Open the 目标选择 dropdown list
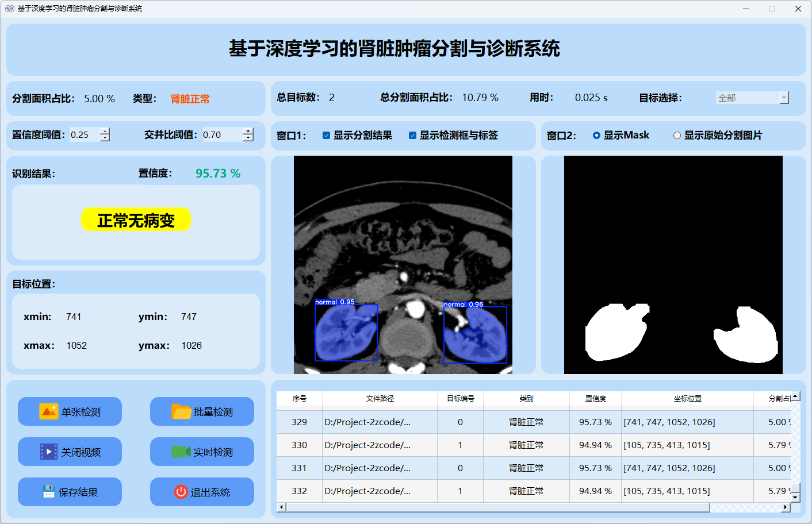 [x=784, y=98]
